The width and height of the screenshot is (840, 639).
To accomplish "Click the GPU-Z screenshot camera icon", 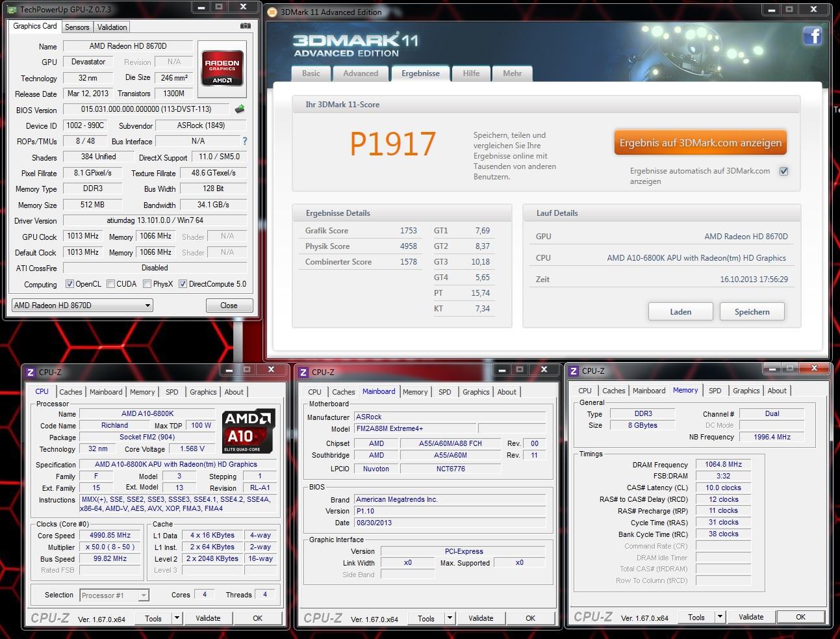I will click(245, 26).
